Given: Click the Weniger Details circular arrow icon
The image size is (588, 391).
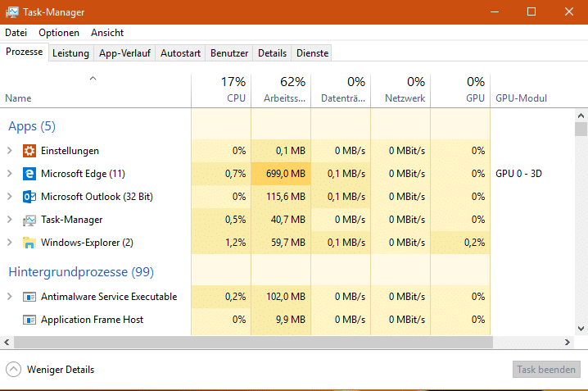Looking at the screenshot, I should click(x=13, y=370).
